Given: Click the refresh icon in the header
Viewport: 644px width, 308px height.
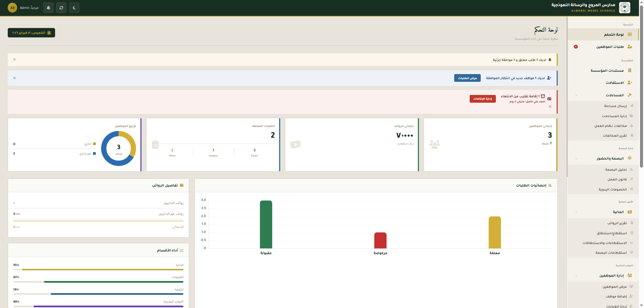Looking at the screenshot, I should click(61, 8).
